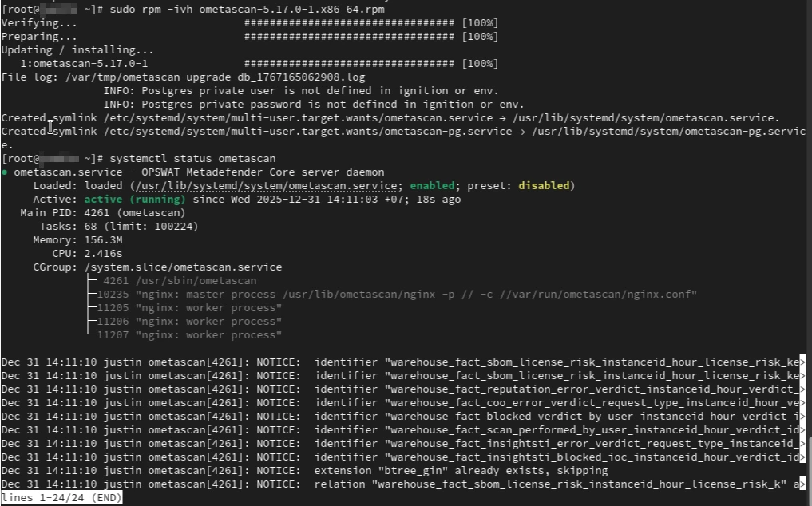
Task: Click the "systemctl status ometascan" command text
Action: 192,159
